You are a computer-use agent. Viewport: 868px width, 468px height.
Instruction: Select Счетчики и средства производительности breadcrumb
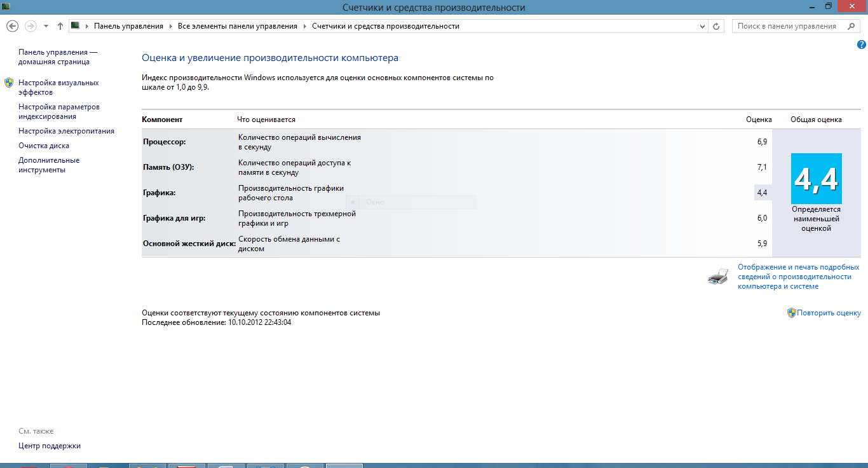386,27
